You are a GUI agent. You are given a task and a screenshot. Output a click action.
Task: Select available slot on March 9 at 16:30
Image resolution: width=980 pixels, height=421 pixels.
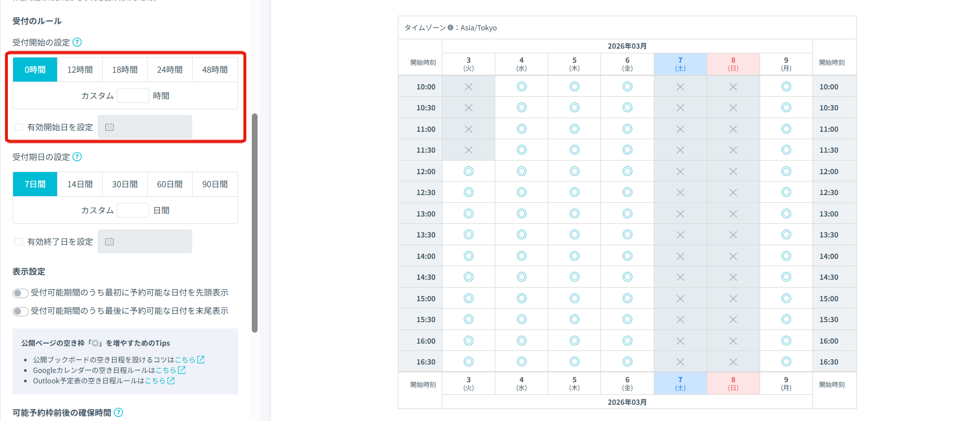click(x=786, y=362)
